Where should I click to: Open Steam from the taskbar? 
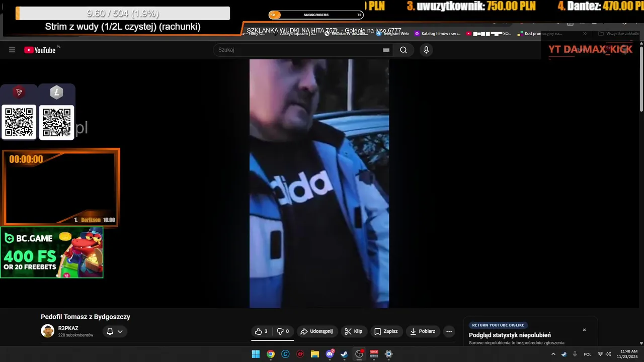[344, 354]
